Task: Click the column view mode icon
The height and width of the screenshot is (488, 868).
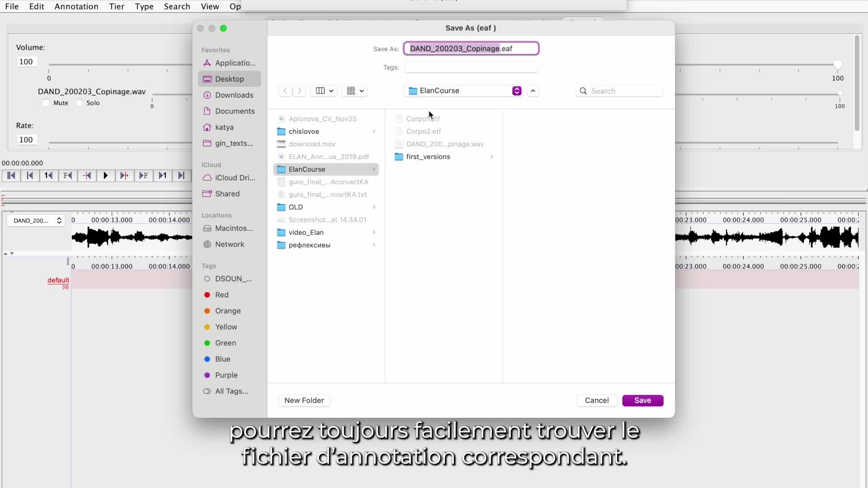Action: coord(321,91)
